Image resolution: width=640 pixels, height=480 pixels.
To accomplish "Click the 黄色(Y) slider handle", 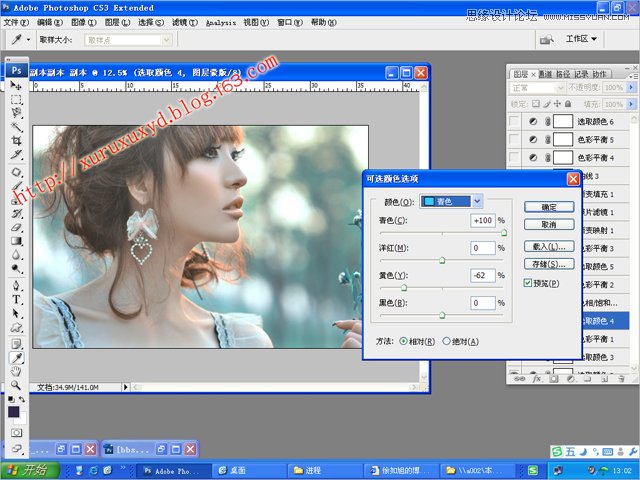I will click(404, 288).
